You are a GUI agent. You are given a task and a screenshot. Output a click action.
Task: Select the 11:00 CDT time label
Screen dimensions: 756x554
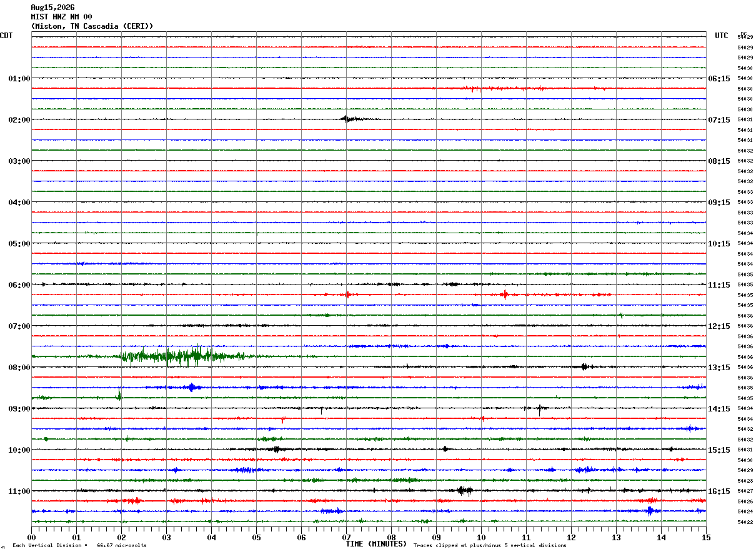pos(19,491)
